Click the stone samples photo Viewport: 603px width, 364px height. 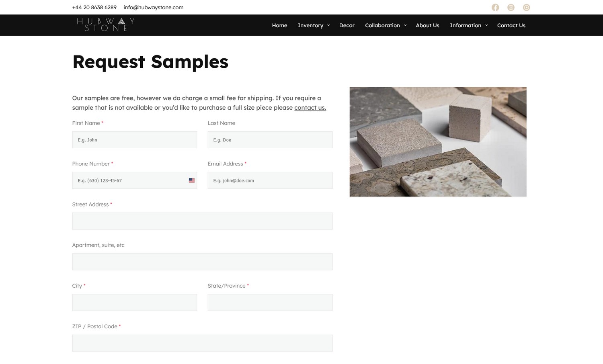tap(438, 142)
